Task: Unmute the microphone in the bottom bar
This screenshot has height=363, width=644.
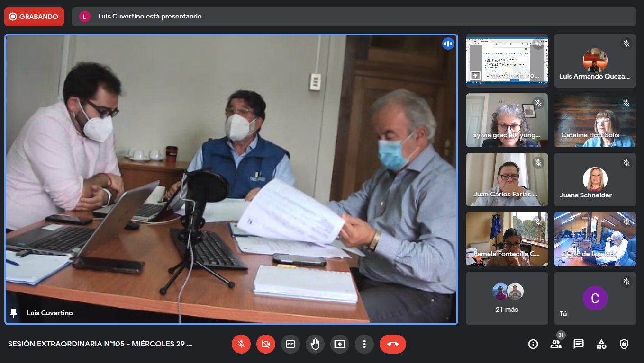Action: [x=241, y=344]
